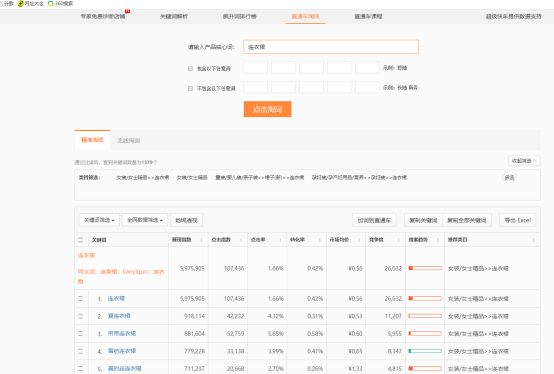The image size is (554, 374).
Task: Click the 多选 button in category filter
Action: (509, 177)
